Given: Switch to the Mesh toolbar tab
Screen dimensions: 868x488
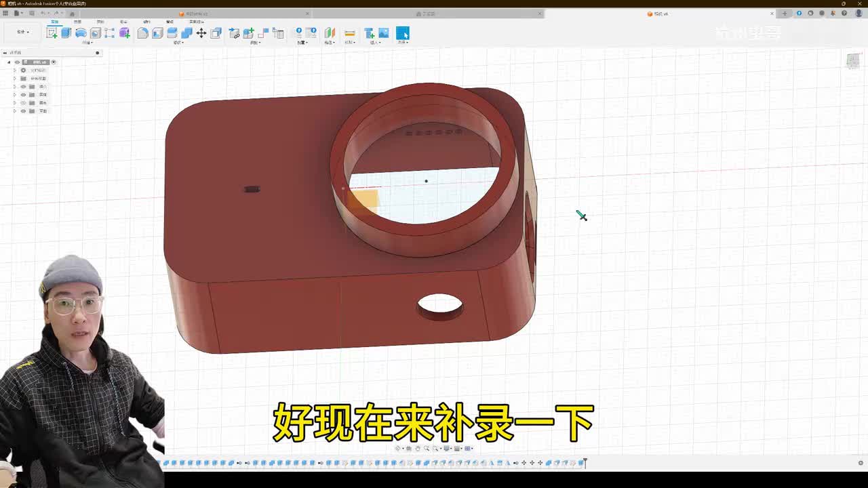Looking at the screenshot, I should click(100, 22).
